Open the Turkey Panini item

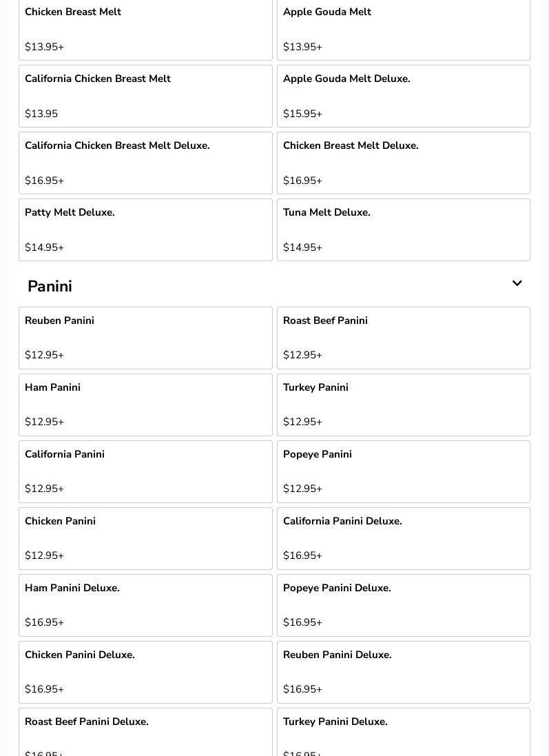pos(403,405)
